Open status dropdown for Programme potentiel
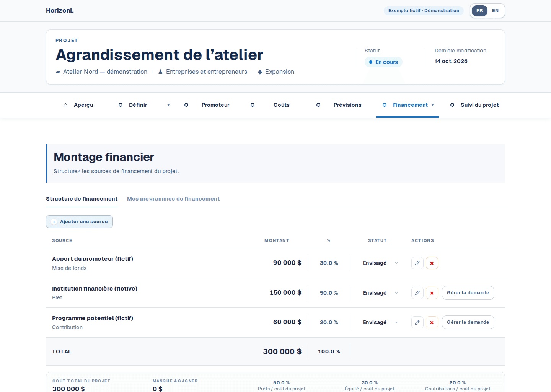This screenshot has height=392, width=551. [x=380, y=322]
